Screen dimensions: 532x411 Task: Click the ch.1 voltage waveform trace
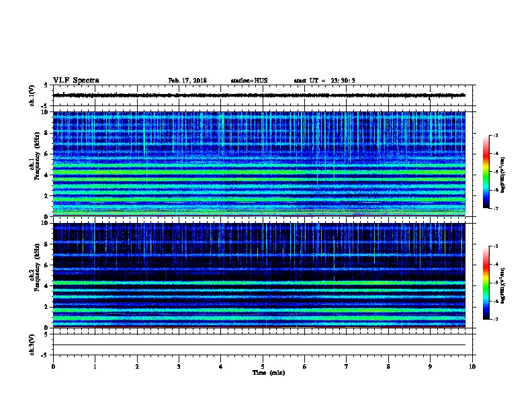(x=259, y=95)
